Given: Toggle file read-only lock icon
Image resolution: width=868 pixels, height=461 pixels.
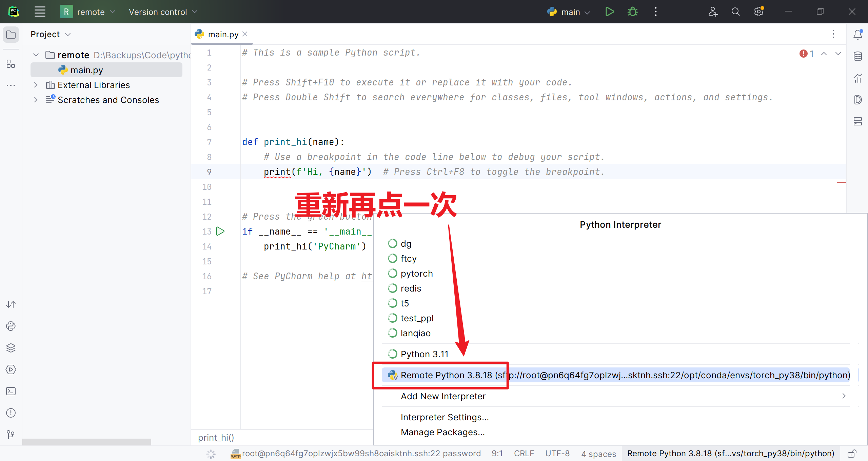Looking at the screenshot, I should [852, 454].
